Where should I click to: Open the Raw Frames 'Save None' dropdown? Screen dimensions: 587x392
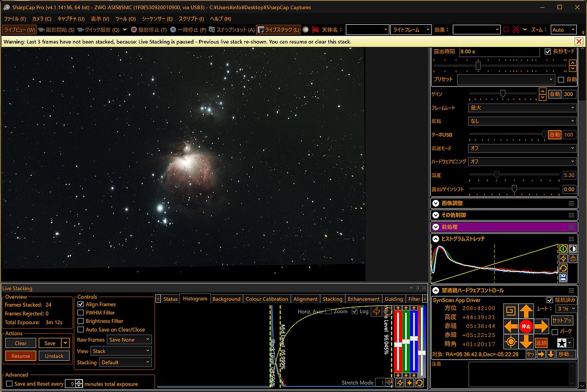point(129,340)
